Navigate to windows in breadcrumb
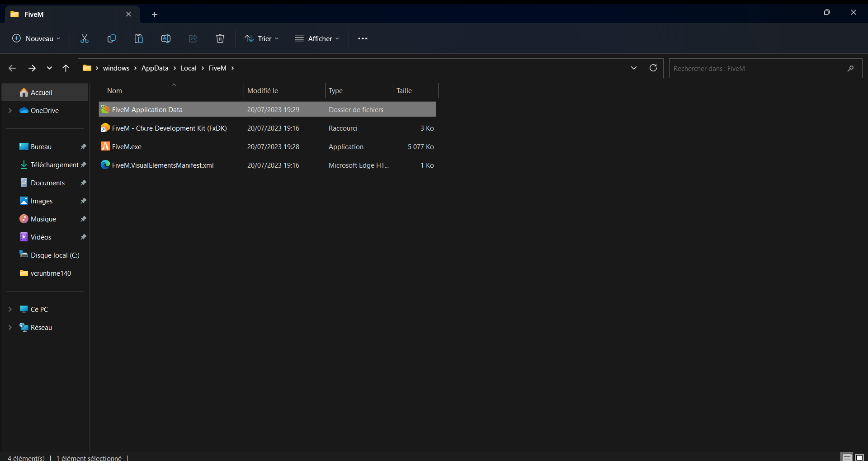This screenshot has height=461, width=868. coord(116,68)
